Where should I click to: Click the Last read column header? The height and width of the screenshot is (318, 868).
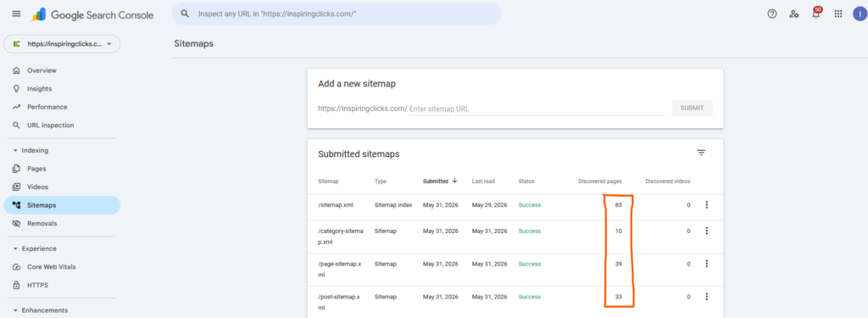[483, 181]
